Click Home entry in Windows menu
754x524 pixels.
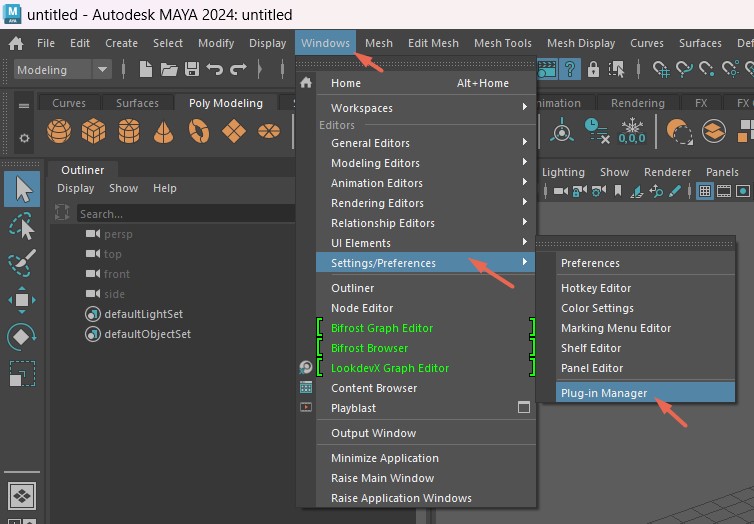tap(426, 83)
